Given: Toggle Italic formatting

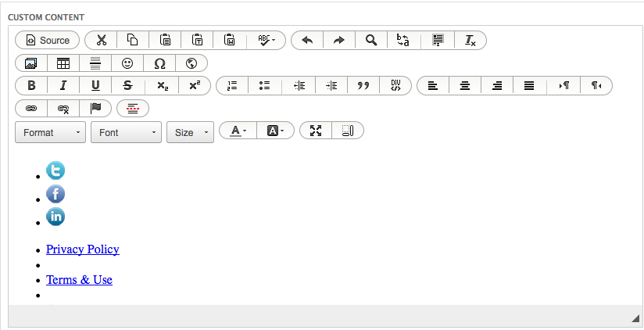Looking at the screenshot, I should tap(63, 86).
